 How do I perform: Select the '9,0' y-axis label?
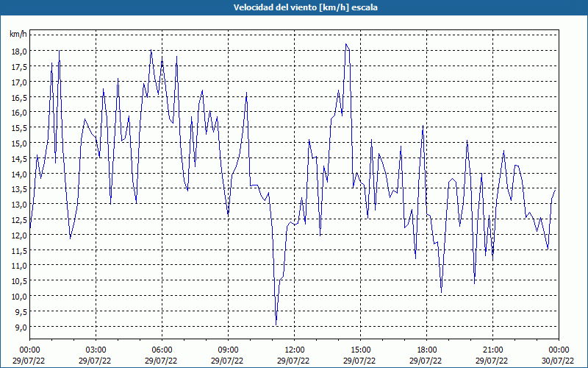click(x=21, y=327)
